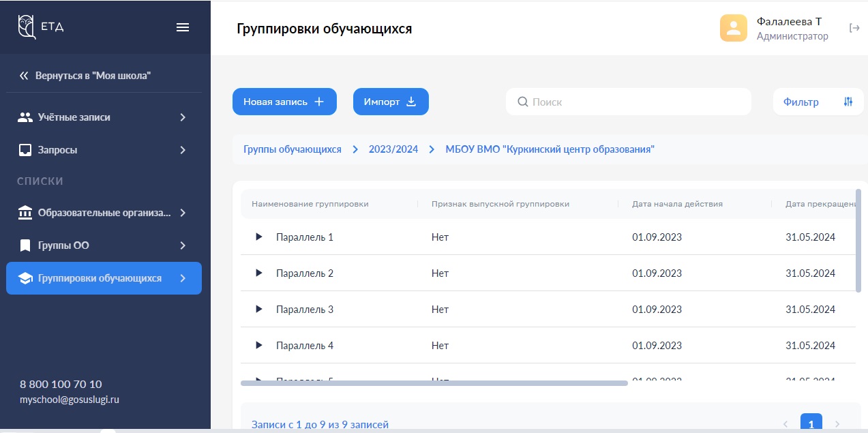Click 31.05.2024 in Параллель 3 row
Image resolution: width=868 pixels, height=433 pixels.
pos(810,310)
